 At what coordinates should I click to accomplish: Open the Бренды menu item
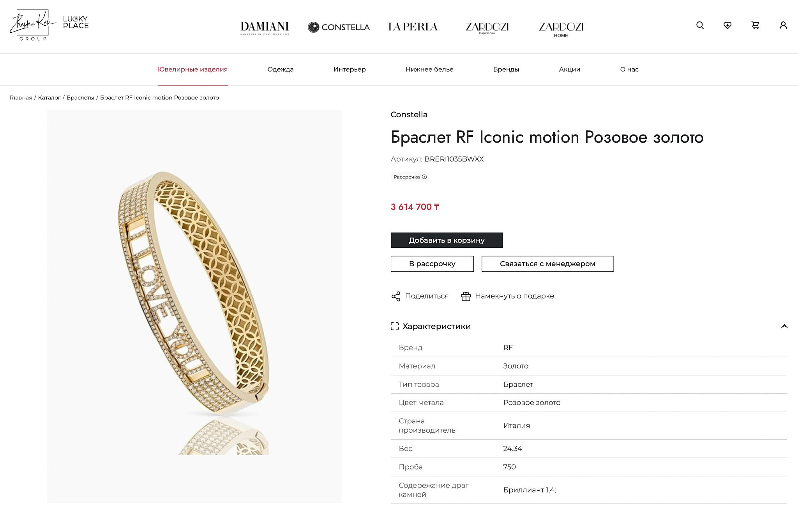click(x=506, y=69)
